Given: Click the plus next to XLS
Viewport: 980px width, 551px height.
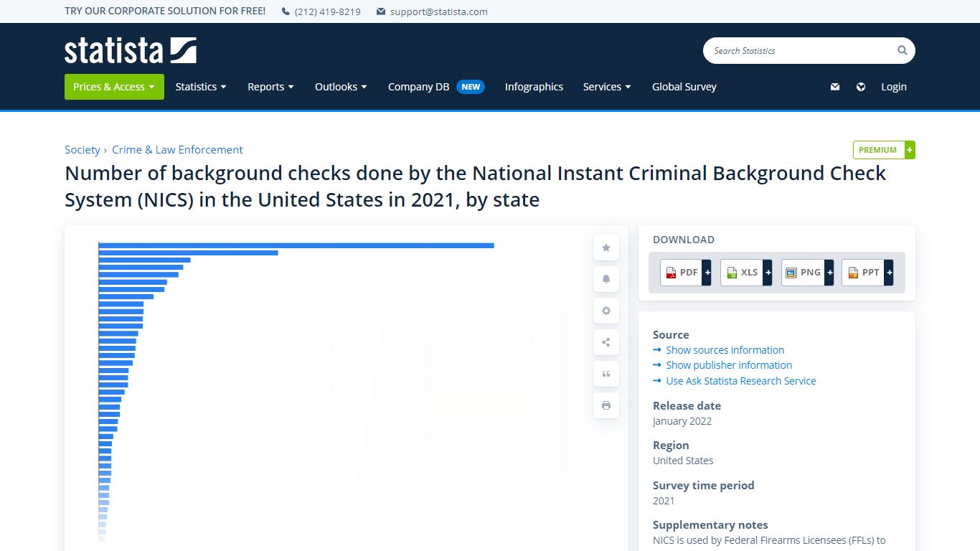Looking at the screenshot, I should (x=768, y=273).
